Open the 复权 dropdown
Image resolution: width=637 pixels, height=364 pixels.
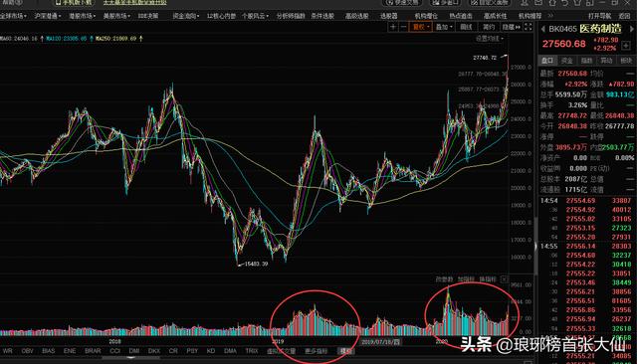click(420, 27)
